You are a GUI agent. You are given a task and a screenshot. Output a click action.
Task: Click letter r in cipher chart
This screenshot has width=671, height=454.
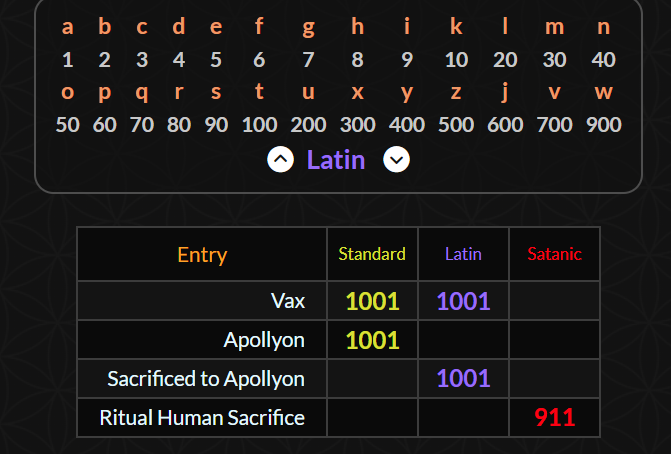[x=179, y=92]
